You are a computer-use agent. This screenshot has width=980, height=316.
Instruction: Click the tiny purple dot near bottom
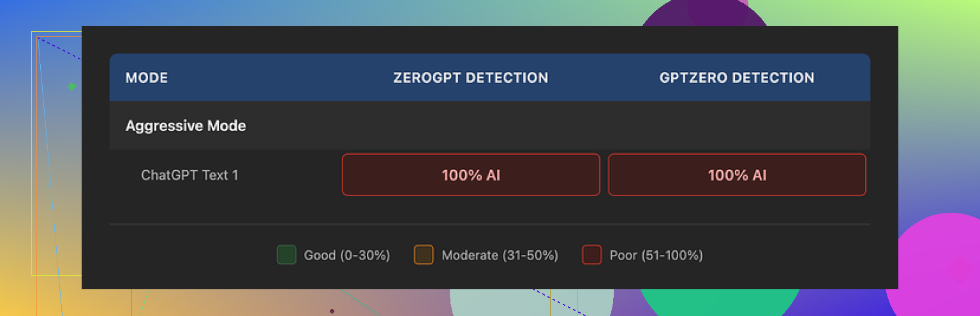click(332, 311)
